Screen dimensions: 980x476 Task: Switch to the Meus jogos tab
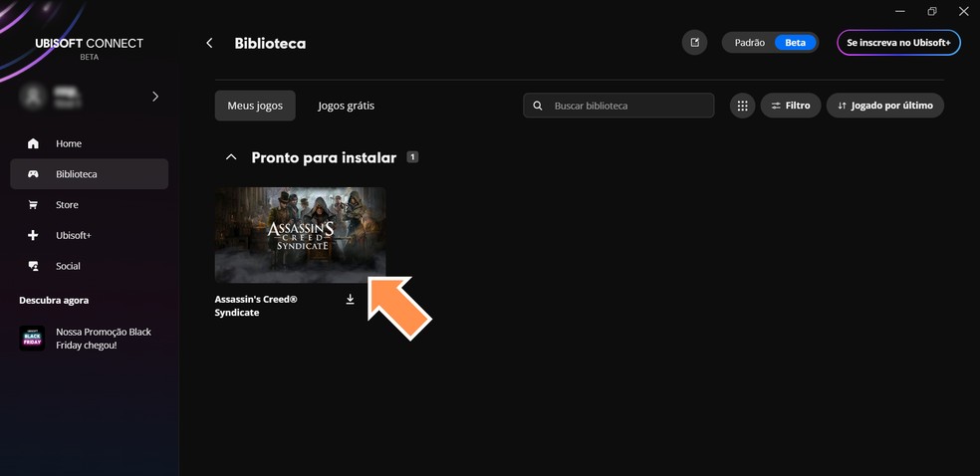[255, 106]
